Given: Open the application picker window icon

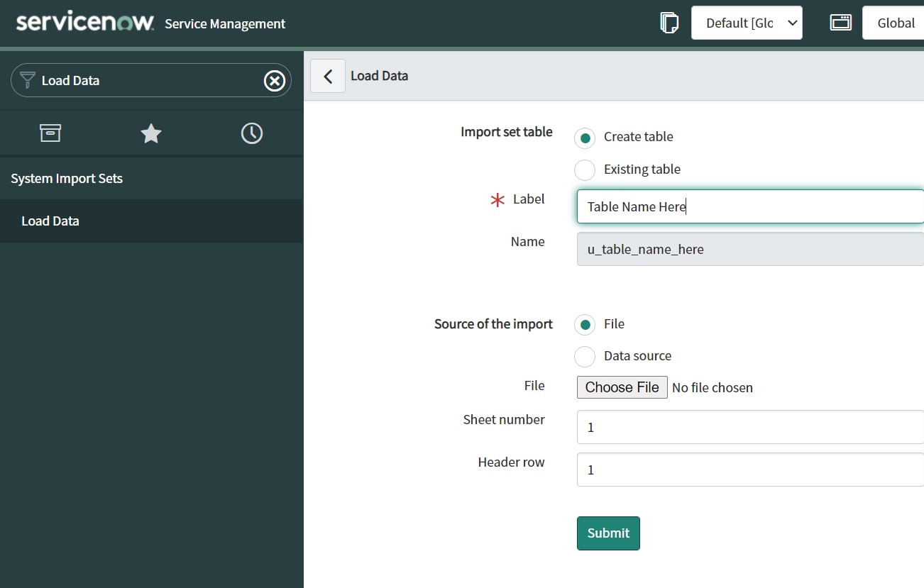Looking at the screenshot, I should click(x=840, y=23).
